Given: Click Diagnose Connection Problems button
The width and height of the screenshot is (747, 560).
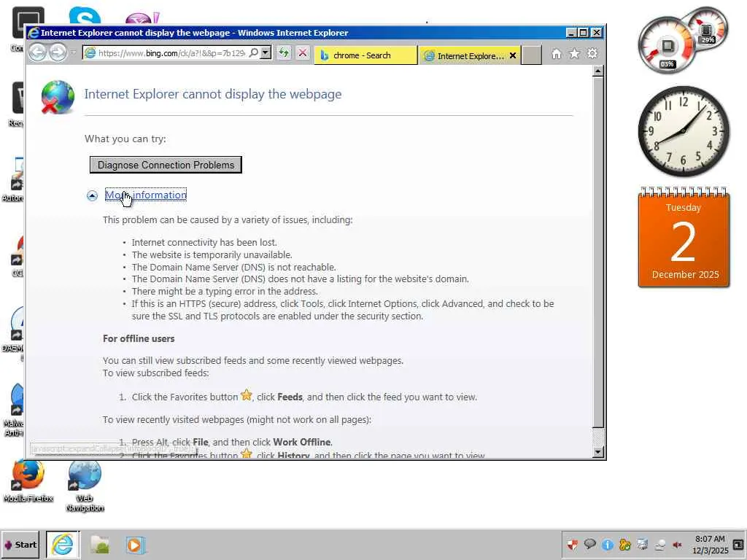Looking at the screenshot, I should (x=166, y=165).
